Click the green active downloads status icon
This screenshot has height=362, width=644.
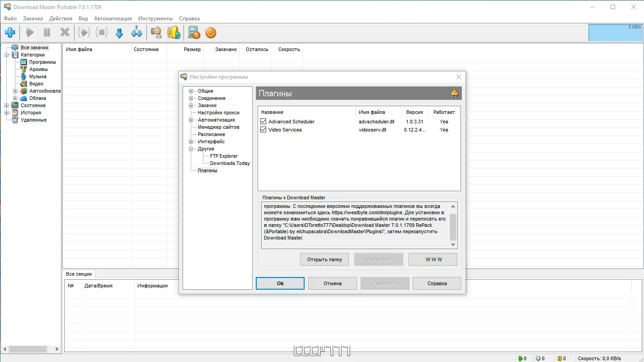pyautogui.click(x=520, y=358)
